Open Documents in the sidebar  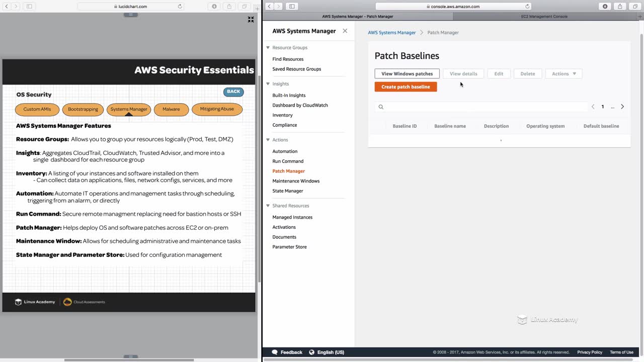click(284, 237)
